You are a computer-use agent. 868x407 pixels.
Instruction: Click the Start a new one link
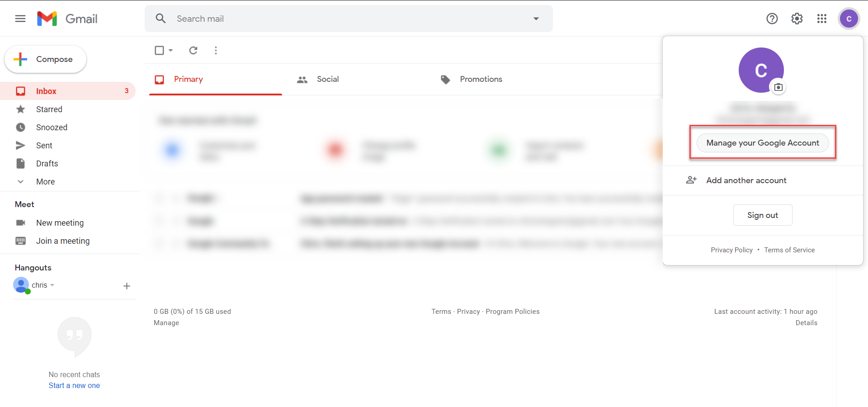point(74,385)
